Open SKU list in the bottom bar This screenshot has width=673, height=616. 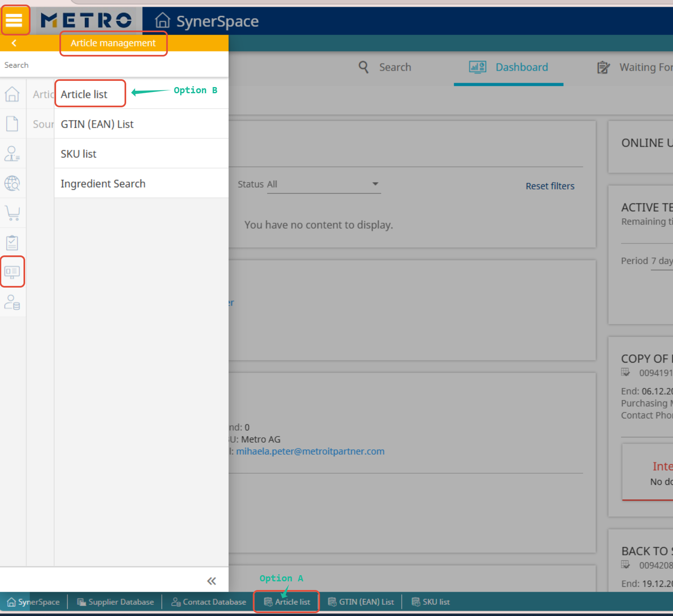pos(431,602)
